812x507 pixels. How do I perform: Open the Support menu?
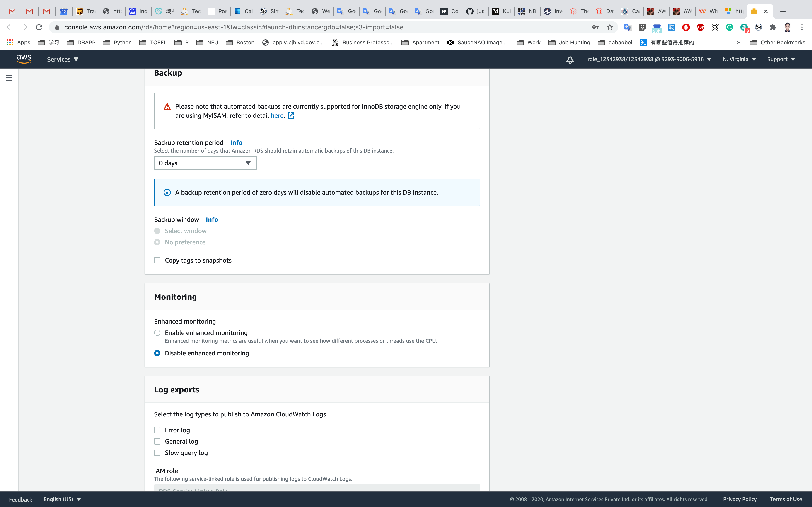(781, 59)
